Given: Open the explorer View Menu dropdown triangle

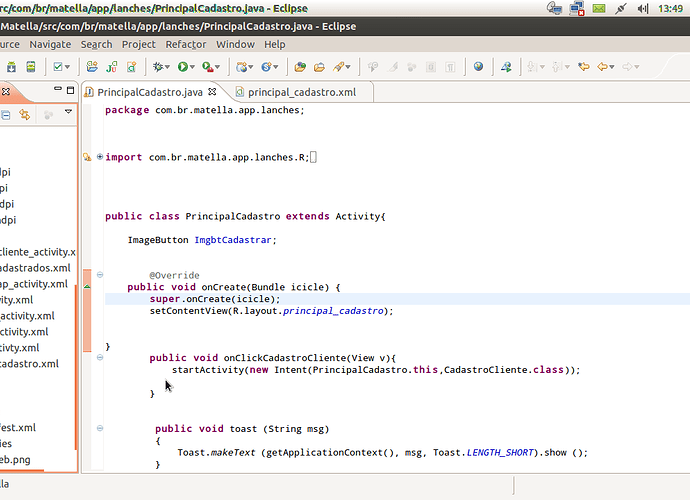Looking at the screenshot, I should (69, 113).
